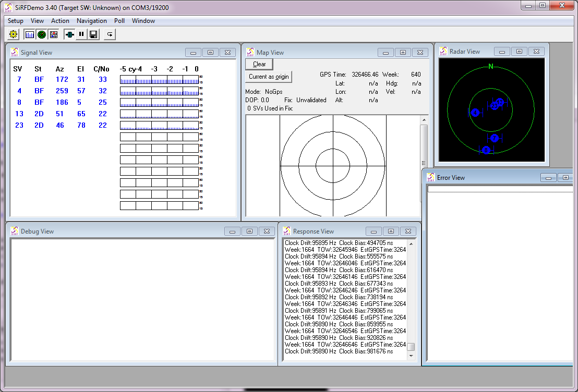Toggle the Map View toolbar icon

point(54,34)
